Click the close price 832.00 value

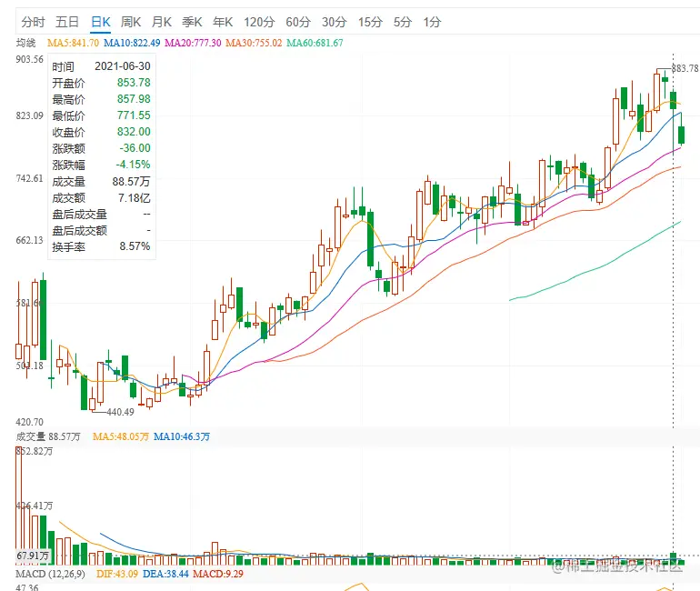pos(134,132)
